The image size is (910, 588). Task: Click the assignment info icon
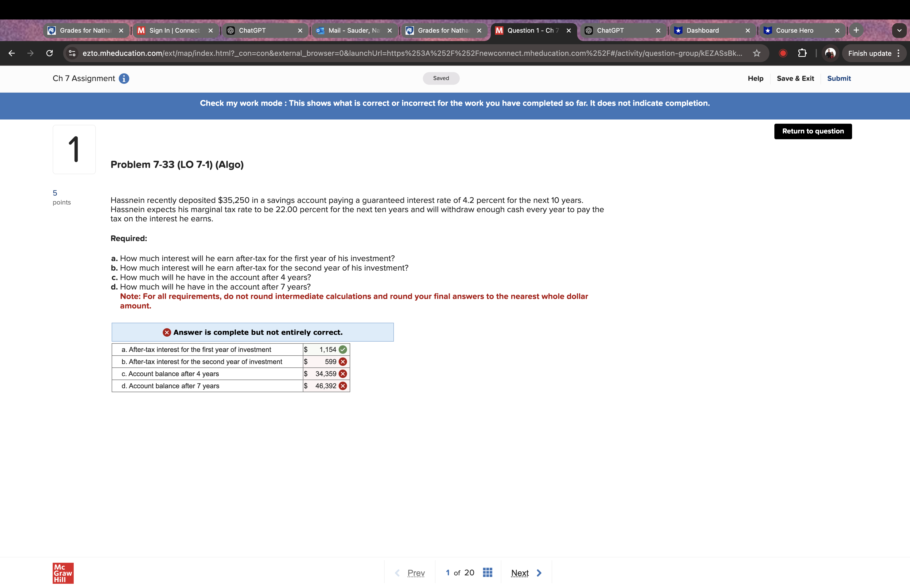124,79
